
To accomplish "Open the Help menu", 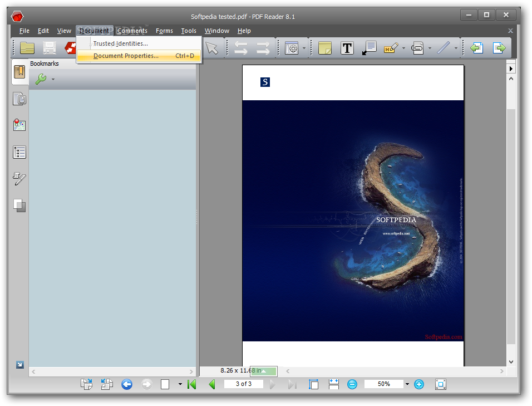I will click(244, 31).
